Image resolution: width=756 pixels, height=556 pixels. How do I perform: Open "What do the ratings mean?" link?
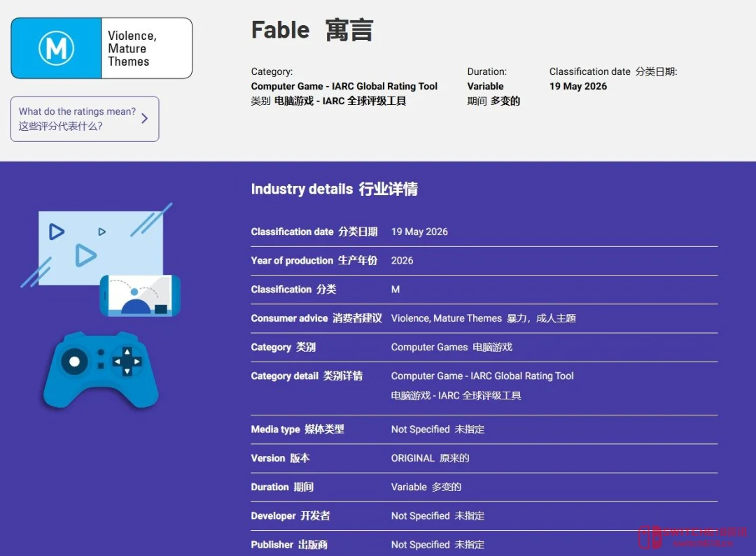(85, 119)
